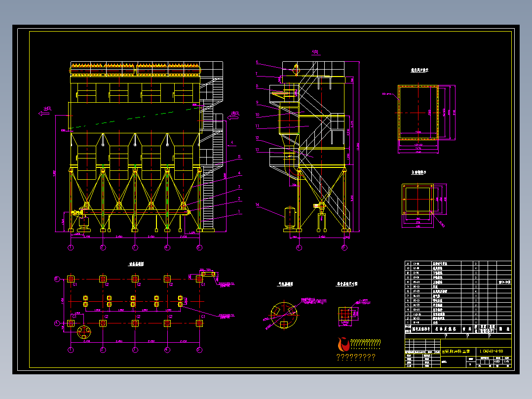Pick callout number 8 in the side view
Image resolution: width=532 pixels, height=399 pixels.
pyautogui.click(x=257, y=86)
